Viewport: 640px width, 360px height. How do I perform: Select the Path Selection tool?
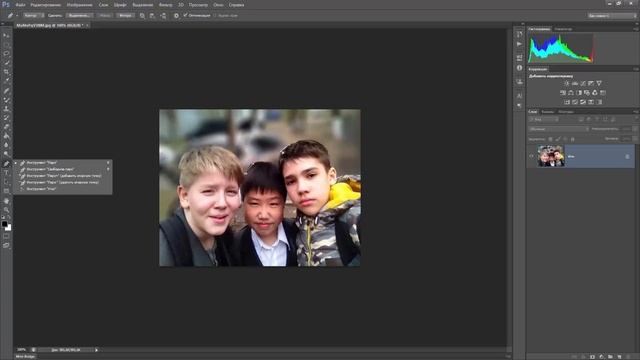(x=6, y=182)
